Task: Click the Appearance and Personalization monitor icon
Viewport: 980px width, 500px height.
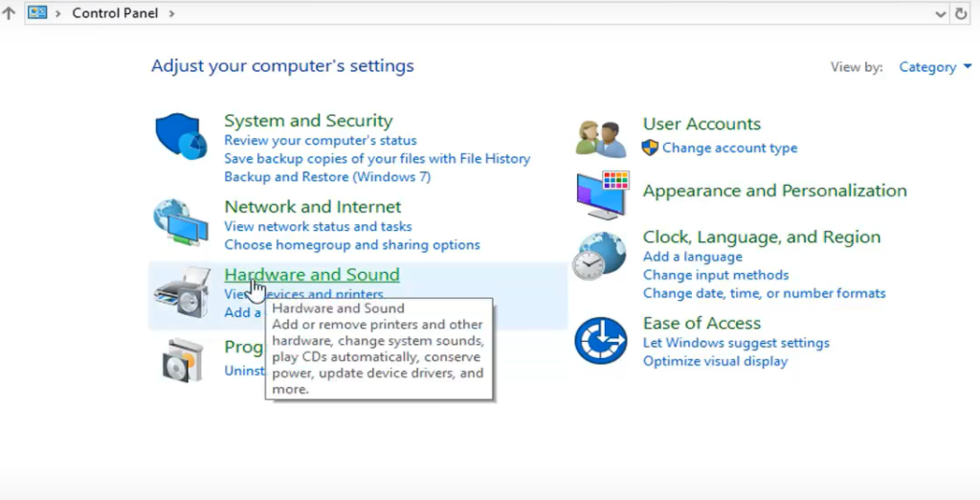Action: click(603, 194)
